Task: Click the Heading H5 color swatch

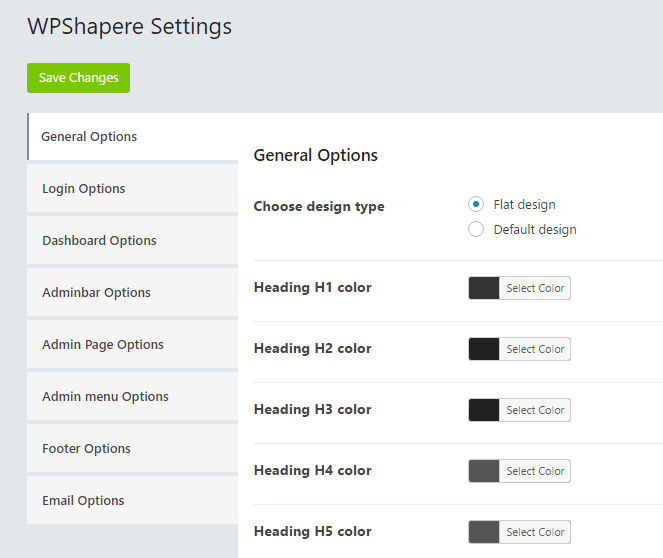Action: pyautogui.click(x=484, y=531)
